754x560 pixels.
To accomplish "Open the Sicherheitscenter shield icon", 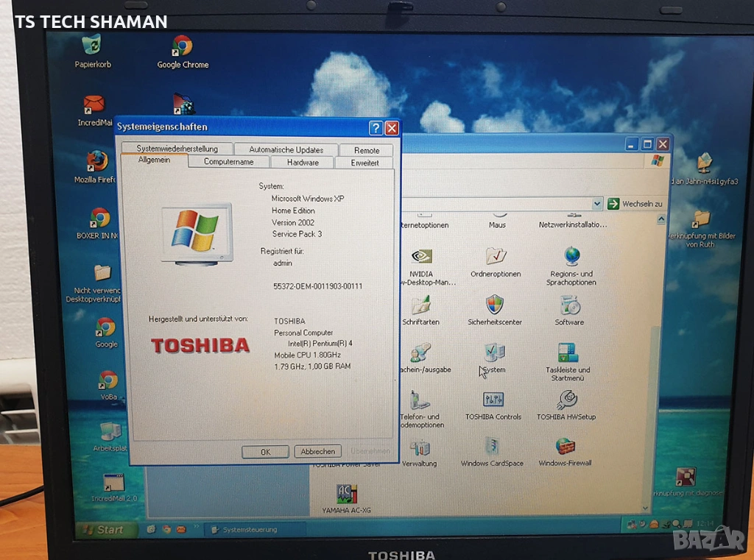I will tap(495, 305).
